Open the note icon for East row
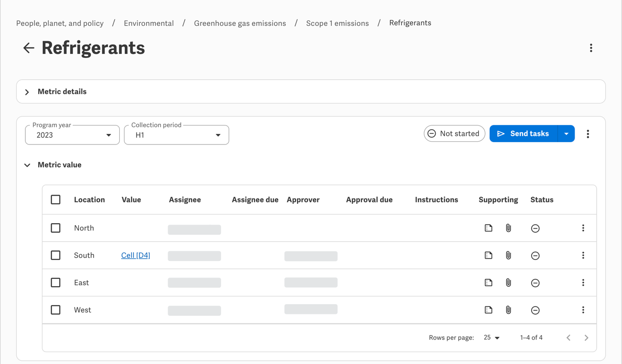 point(488,283)
